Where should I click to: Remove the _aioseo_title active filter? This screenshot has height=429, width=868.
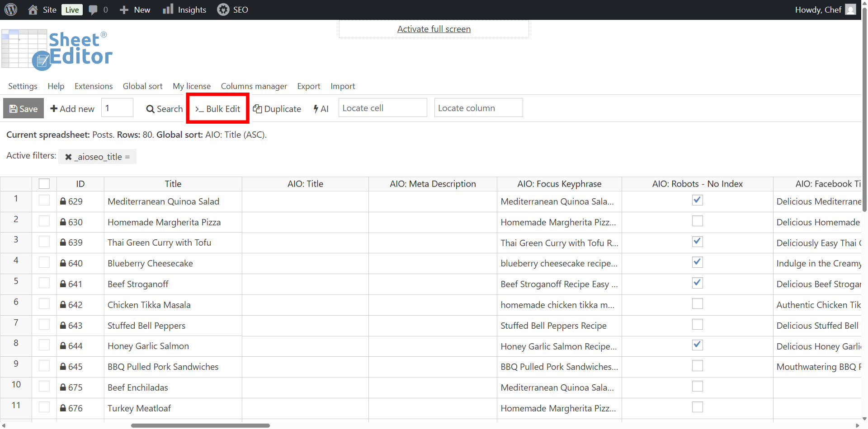[x=68, y=157]
